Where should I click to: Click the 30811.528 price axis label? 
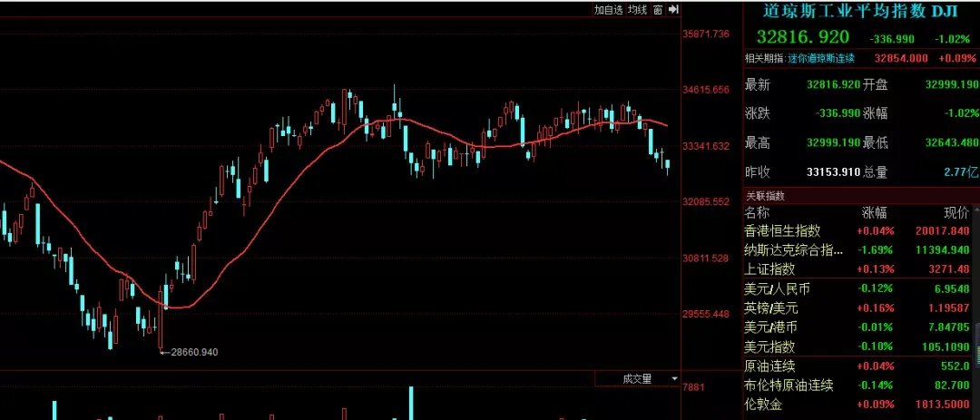[x=706, y=259]
